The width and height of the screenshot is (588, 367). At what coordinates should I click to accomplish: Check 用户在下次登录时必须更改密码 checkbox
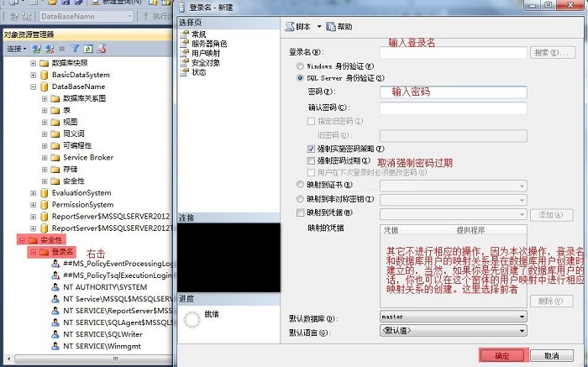point(311,172)
